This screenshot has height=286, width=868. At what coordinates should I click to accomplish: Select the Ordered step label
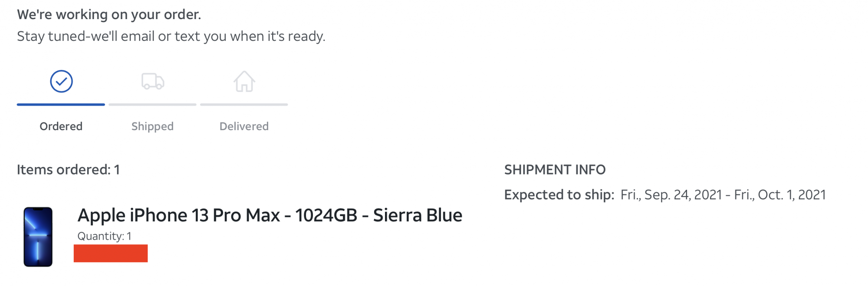pos(61,126)
